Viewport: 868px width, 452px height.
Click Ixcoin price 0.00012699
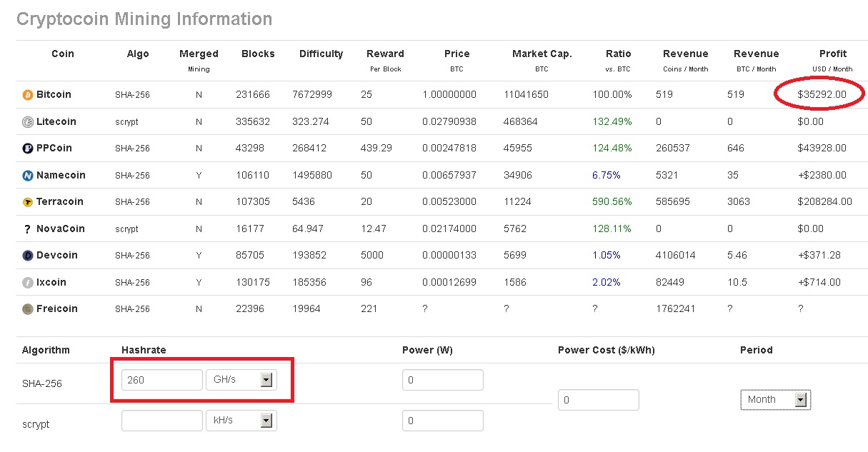449,282
